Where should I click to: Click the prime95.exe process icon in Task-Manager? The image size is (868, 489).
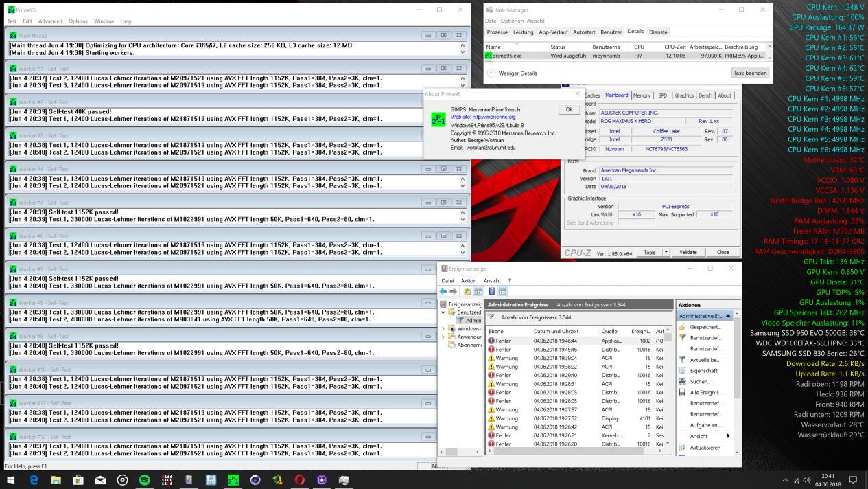[x=489, y=56]
